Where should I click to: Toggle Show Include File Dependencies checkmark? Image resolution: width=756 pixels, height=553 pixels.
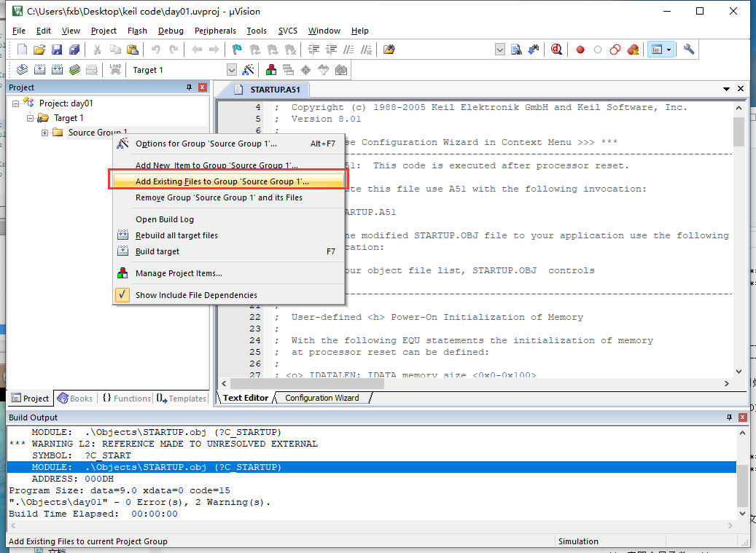(x=122, y=295)
